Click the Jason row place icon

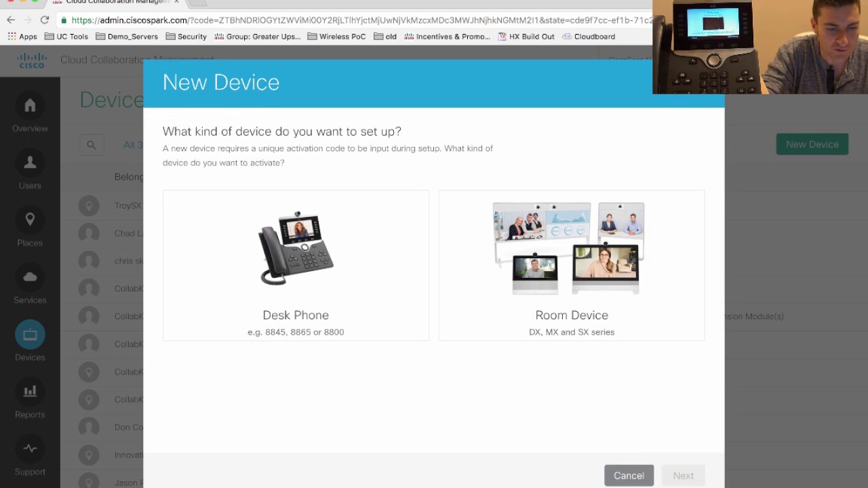pos(89,483)
